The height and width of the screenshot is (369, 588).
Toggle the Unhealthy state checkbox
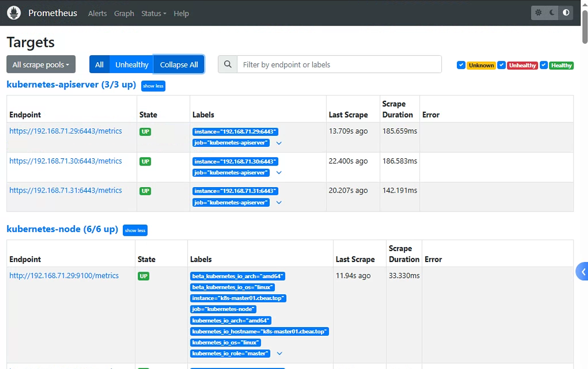tap(501, 65)
